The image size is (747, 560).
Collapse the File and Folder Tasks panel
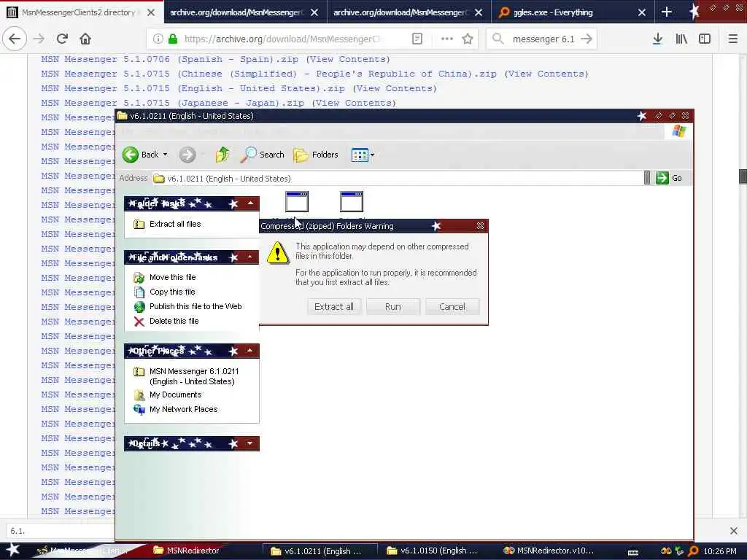(x=249, y=257)
